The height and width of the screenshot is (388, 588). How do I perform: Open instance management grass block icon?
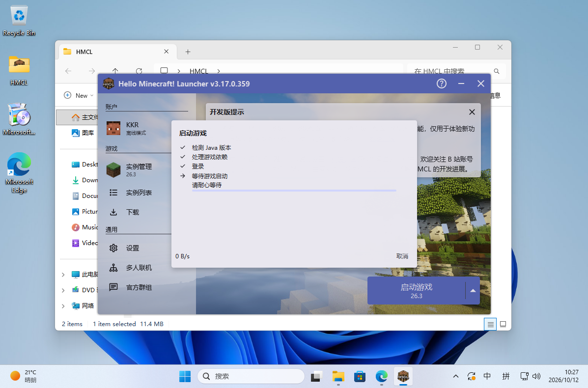point(113,170)
